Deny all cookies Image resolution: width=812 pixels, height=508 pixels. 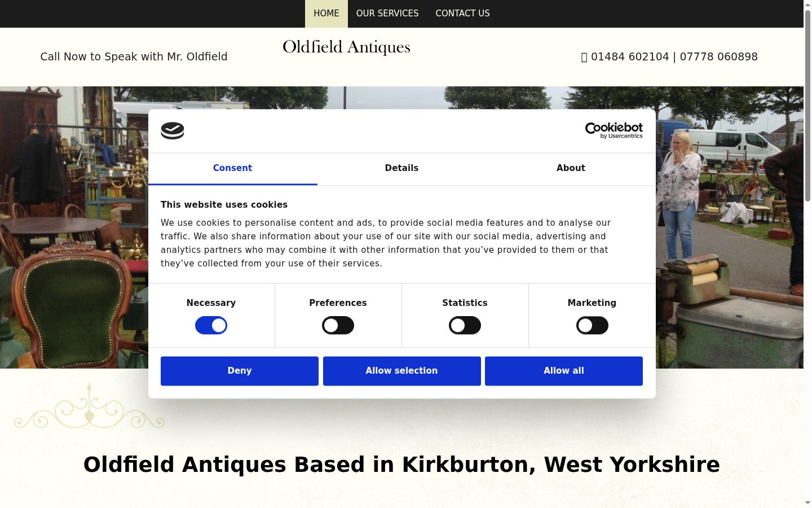(x=240, y=371)
